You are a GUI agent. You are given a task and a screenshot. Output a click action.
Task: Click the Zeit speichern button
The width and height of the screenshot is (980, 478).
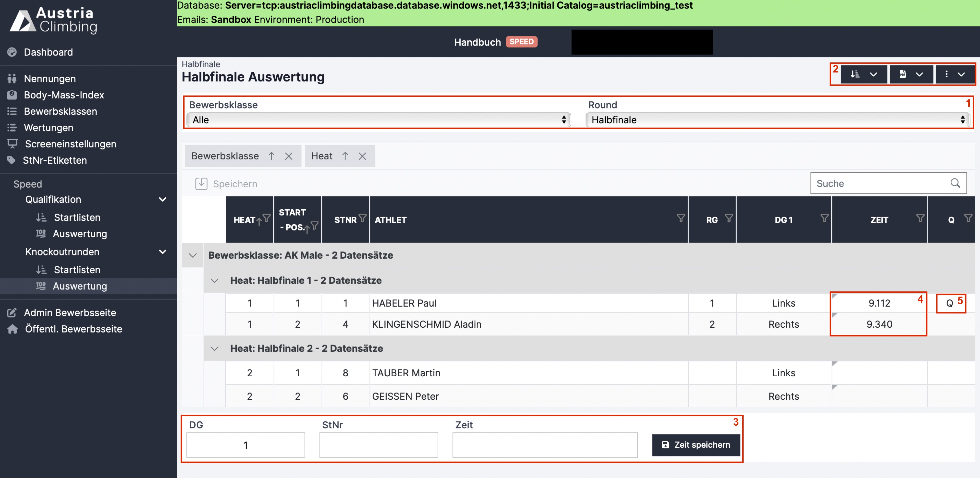(x=696, y=444)
